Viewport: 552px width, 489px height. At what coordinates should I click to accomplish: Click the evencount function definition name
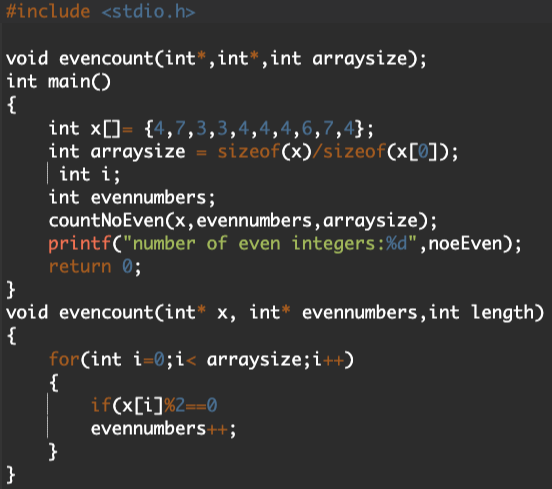[x=106, y=313]
